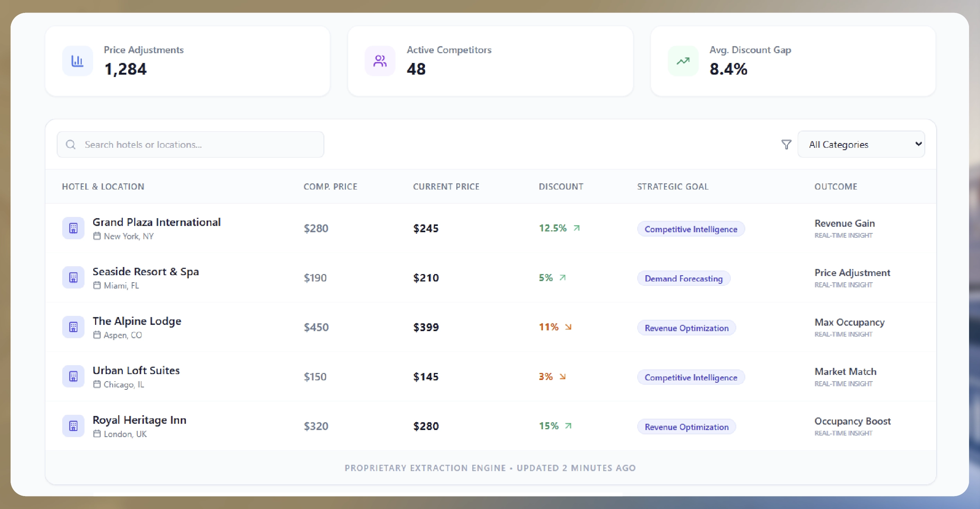Screen dimensions: 980x509
Task: Click the Grand Plaza International building icon
Action: [74, 228]
